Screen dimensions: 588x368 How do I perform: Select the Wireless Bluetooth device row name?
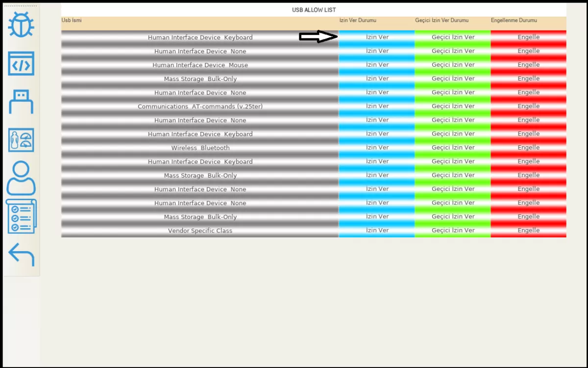(200, 148)
